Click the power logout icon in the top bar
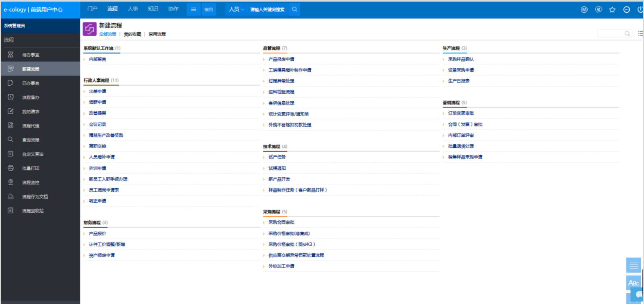 click(640, 10)
